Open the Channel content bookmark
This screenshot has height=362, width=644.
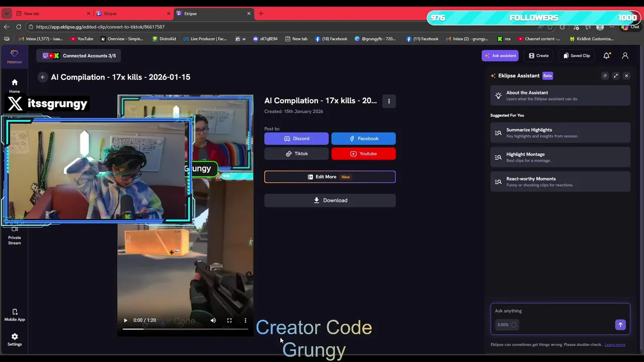click(539, 39)
